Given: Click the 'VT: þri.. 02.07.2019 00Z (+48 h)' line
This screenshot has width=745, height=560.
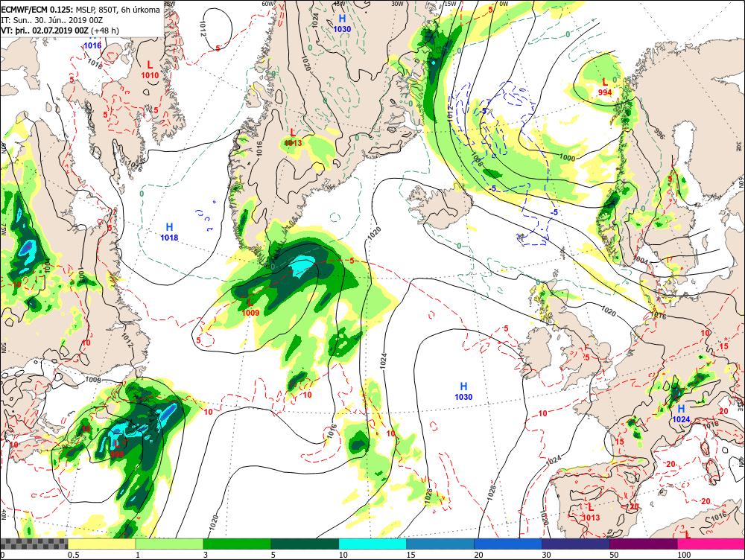Looking at the screenshot, I should click(60, 31).
